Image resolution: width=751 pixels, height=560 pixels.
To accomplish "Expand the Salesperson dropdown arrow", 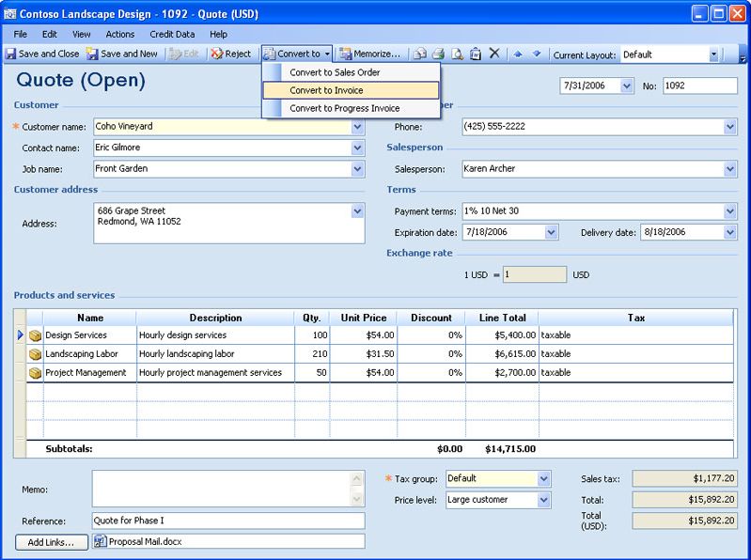I will click(730, 169).
